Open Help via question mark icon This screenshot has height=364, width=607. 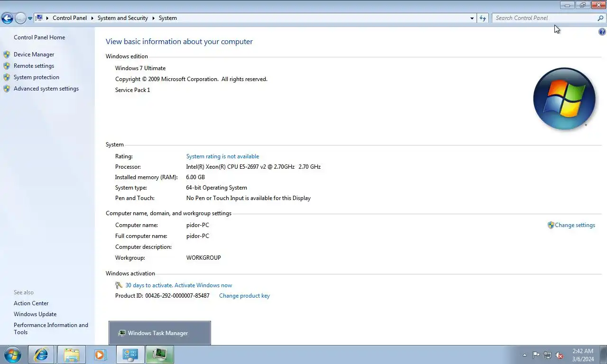point(602,32)
